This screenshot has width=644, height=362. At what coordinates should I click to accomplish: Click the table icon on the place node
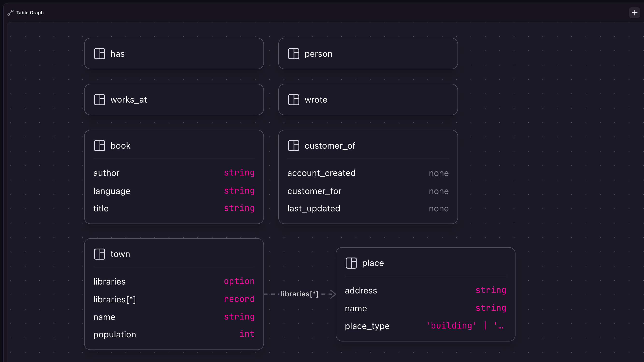tap(351, 263)
